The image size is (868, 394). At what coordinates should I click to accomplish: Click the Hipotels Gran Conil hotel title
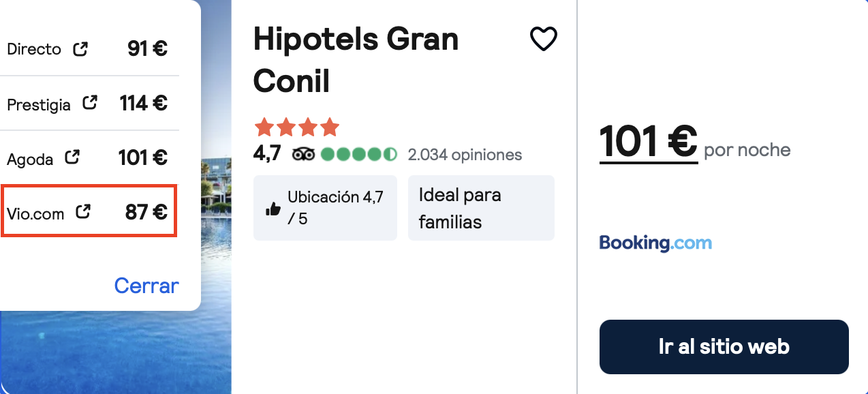tap(356, 60)
